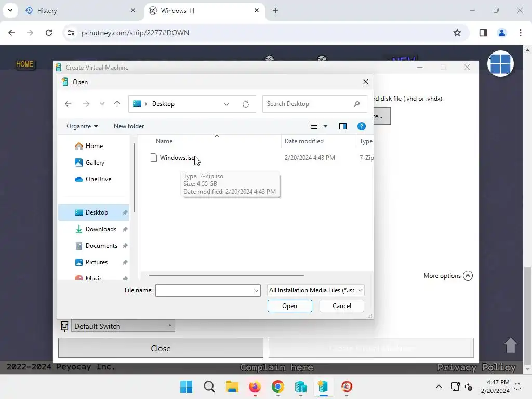This screenshot has width=532, height=399.
Task: Open the tab search chevron in Chrome
Action: click(x=10, y=10)
